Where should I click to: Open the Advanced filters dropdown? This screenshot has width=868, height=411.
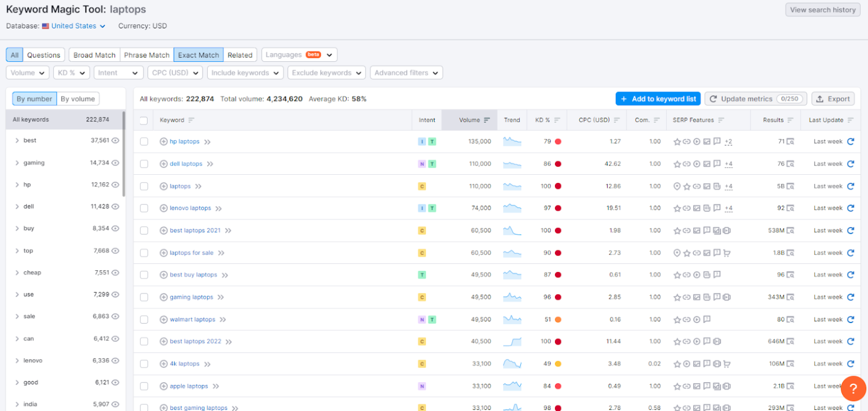click(406, 73)
